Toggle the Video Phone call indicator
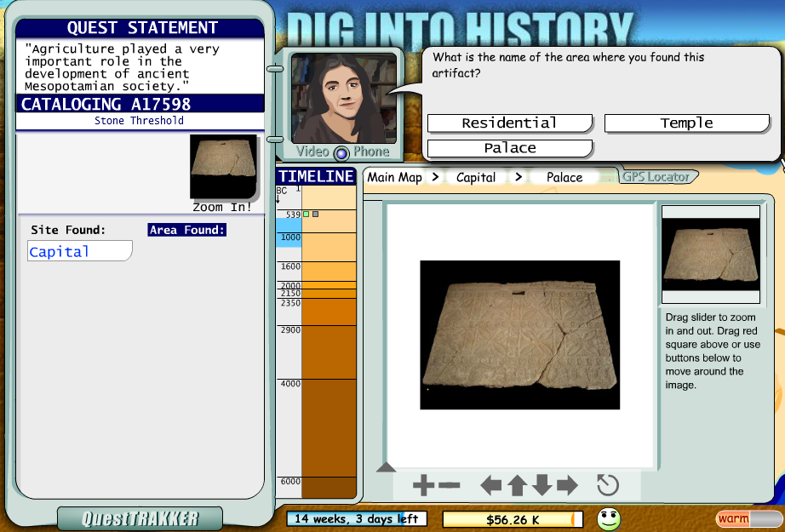Viewport: 785px width, 532px height. pyautogui.click(x=341, y=153)
